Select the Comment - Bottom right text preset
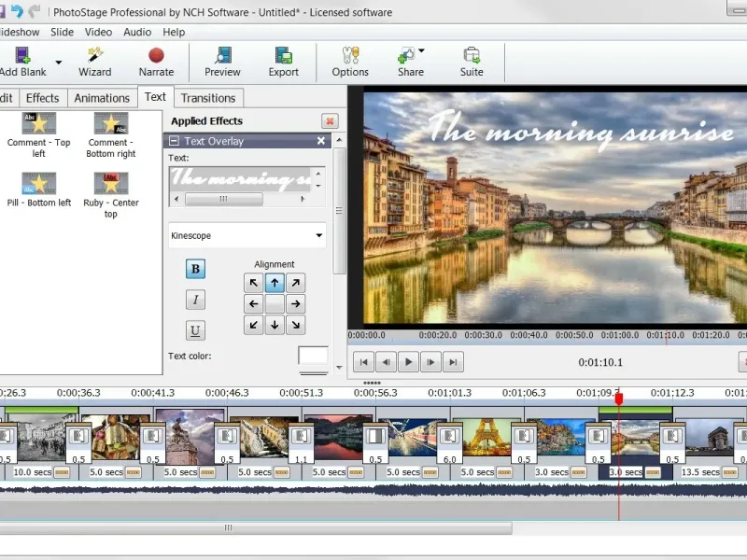This screenshot has width=747, height=560. pos(111,134)
